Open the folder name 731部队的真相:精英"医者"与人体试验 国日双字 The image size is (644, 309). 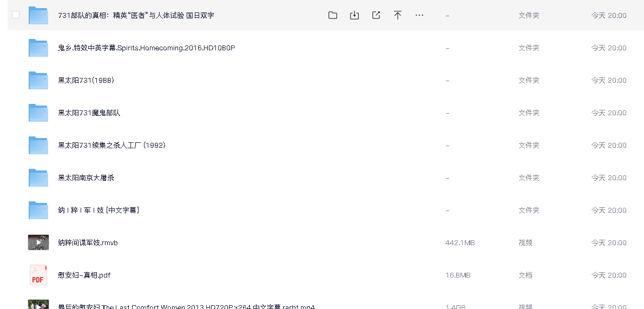pyautogui.click(x=136, y=15)
